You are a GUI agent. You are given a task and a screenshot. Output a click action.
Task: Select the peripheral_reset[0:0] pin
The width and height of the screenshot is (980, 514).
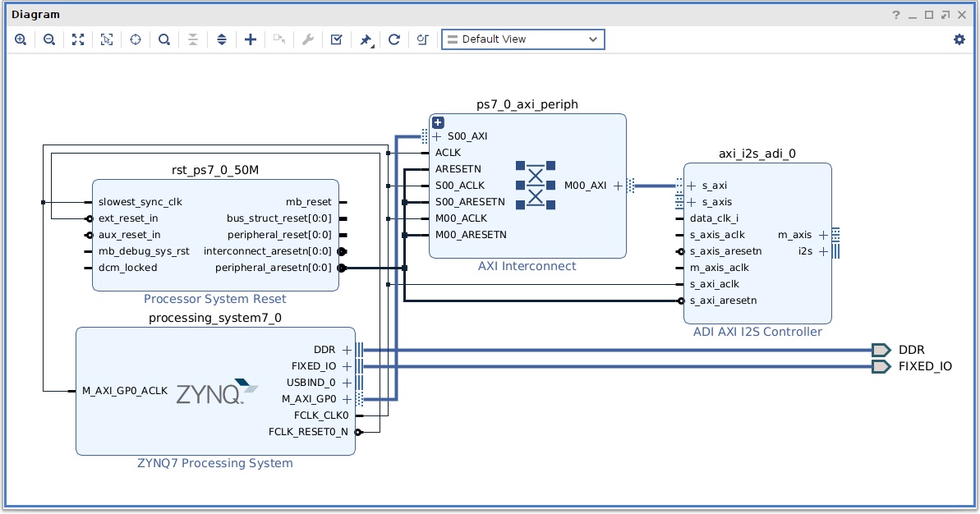pos(279,235)
